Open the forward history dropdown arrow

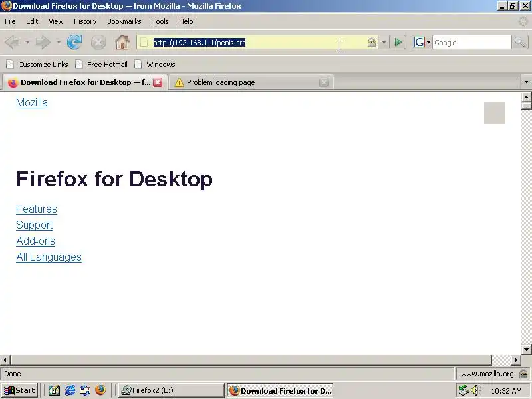(59, 43)
